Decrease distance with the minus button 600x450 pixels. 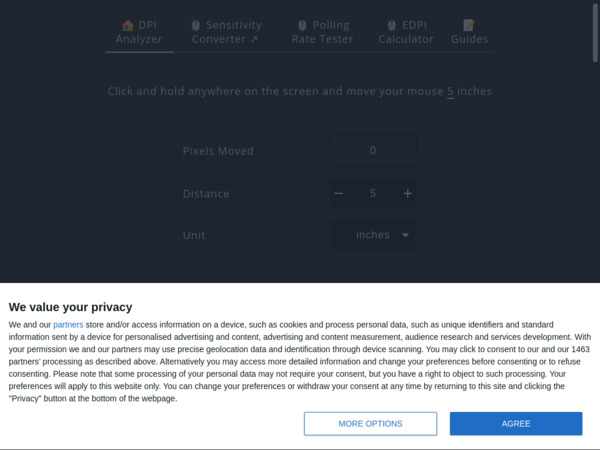339,194
